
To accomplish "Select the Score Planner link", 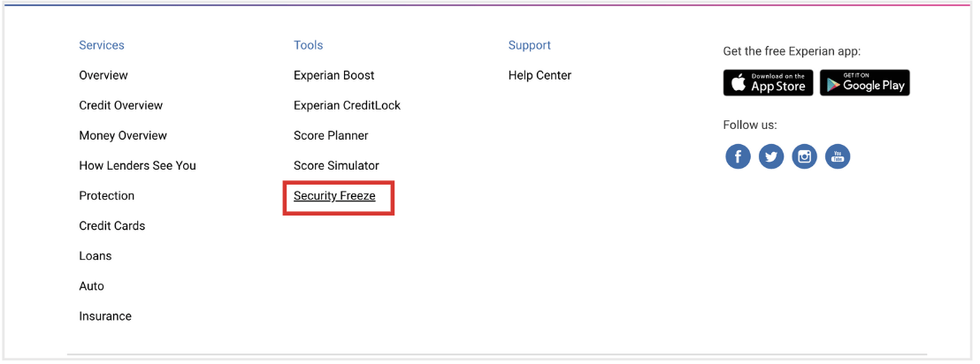I will [x=331, y=135].
